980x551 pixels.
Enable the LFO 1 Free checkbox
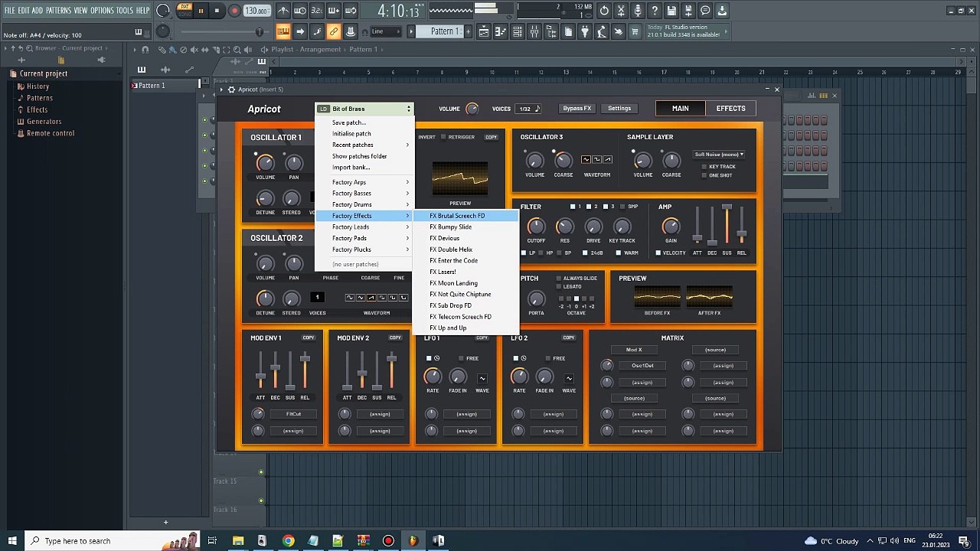461,358
